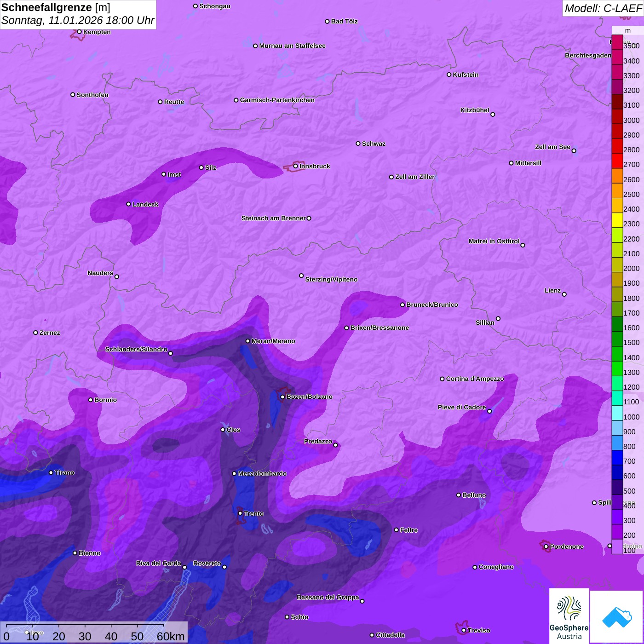Click the Mezzolombardo label
This screenshot has height=644, width=644.
pyautogui.click(x=262, y=473)
